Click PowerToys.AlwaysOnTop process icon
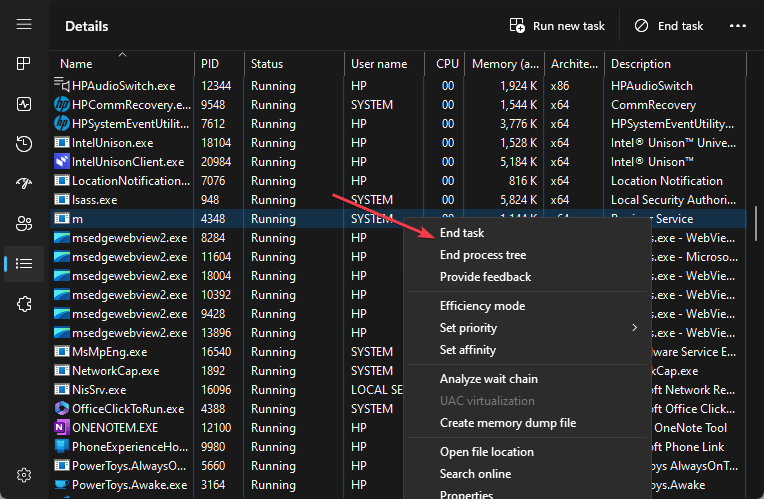 [x=61, y=465]
